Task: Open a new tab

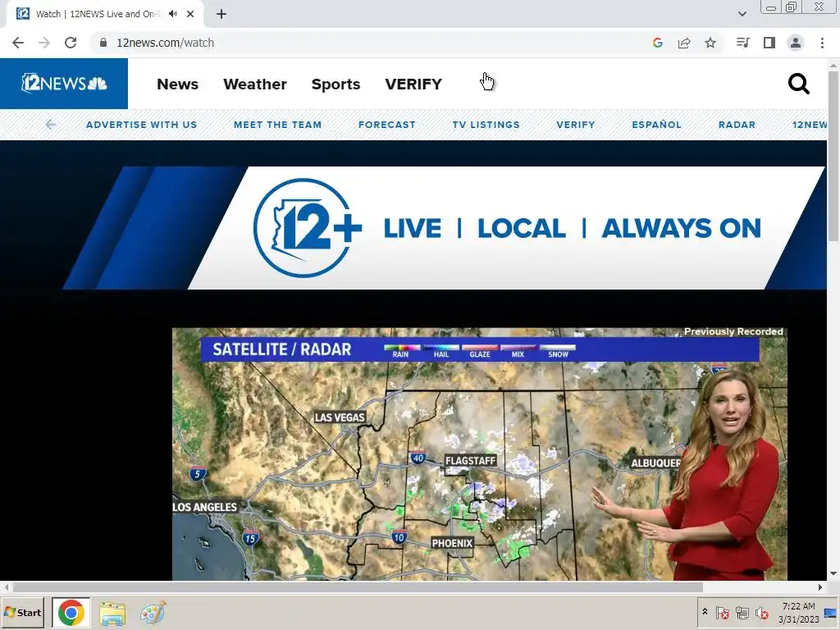Action: coord(221,14)
